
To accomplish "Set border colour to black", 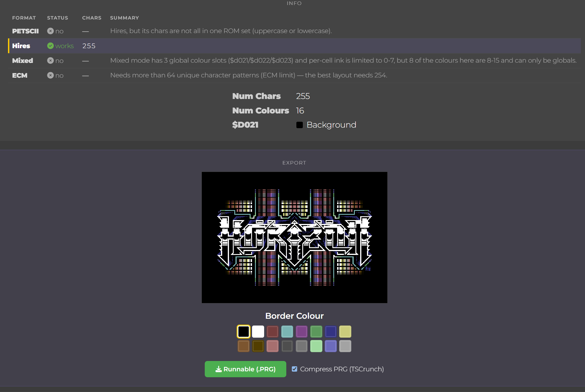I will [243, 331].
